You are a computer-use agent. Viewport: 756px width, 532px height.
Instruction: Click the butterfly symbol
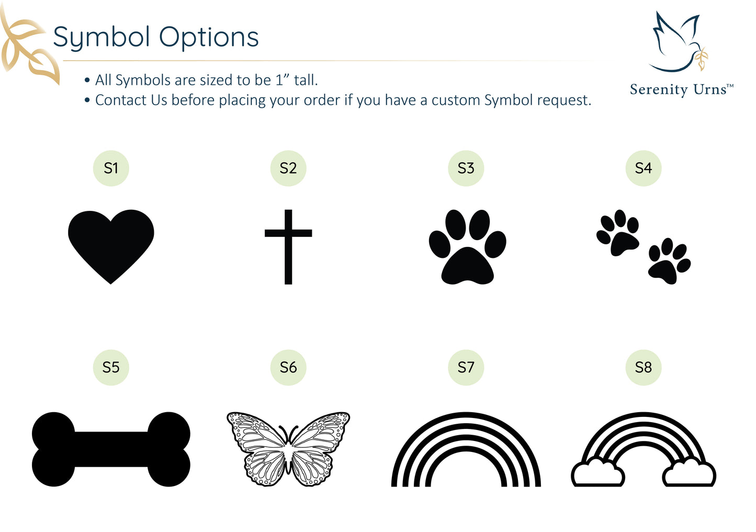click(288, 449)
